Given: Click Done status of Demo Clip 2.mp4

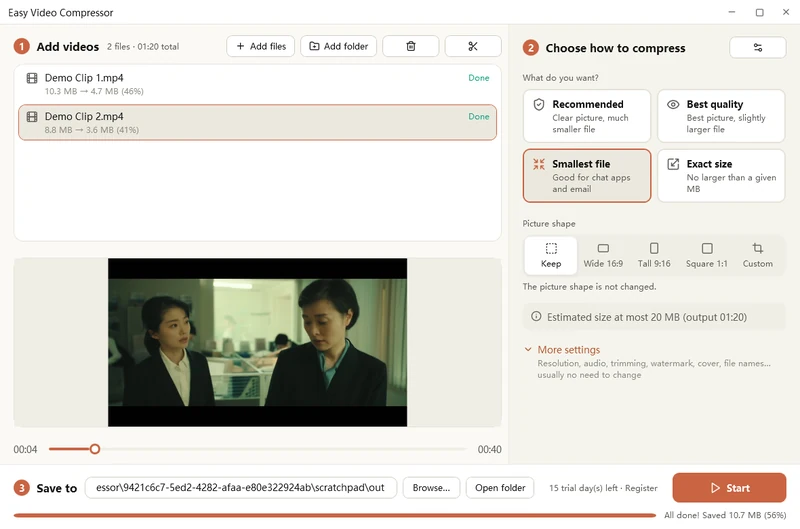Looking at the screenshot, I should pos(479,117).
